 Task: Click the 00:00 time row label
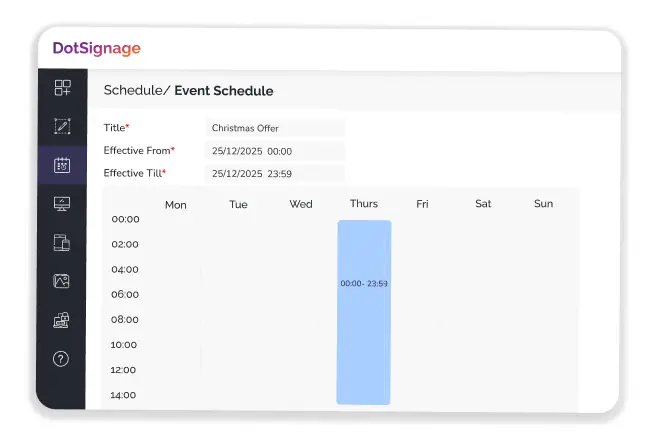125,219
